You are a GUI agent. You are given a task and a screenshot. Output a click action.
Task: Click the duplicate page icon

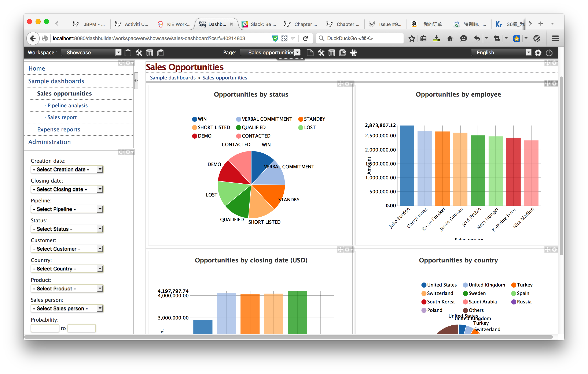(343, 53)
